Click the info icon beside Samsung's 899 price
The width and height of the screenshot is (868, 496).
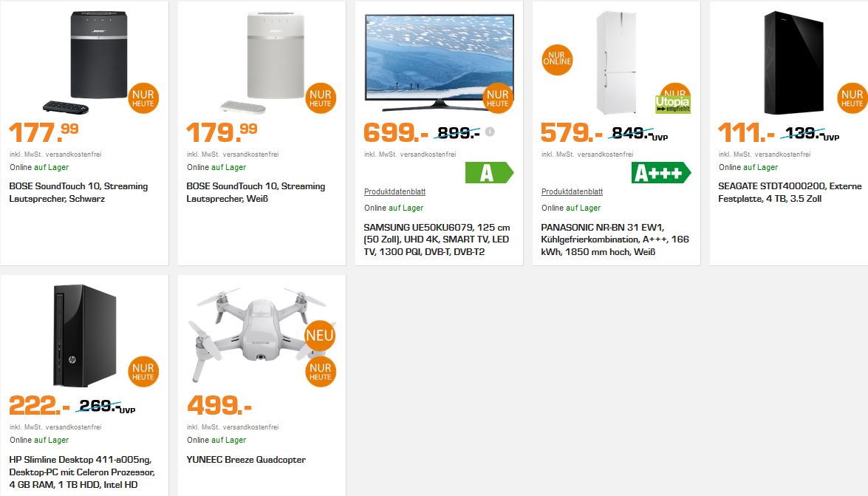click(490, 132)
